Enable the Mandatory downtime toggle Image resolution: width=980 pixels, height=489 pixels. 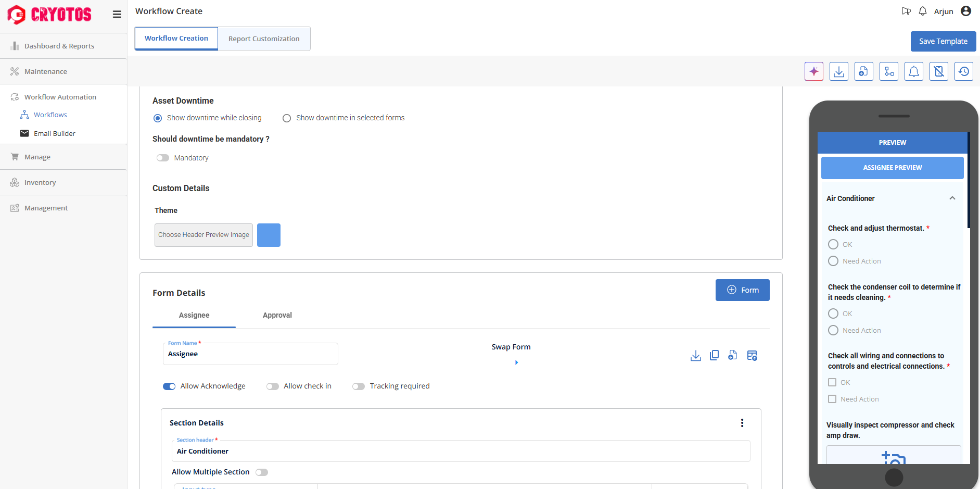click(163, 158)
